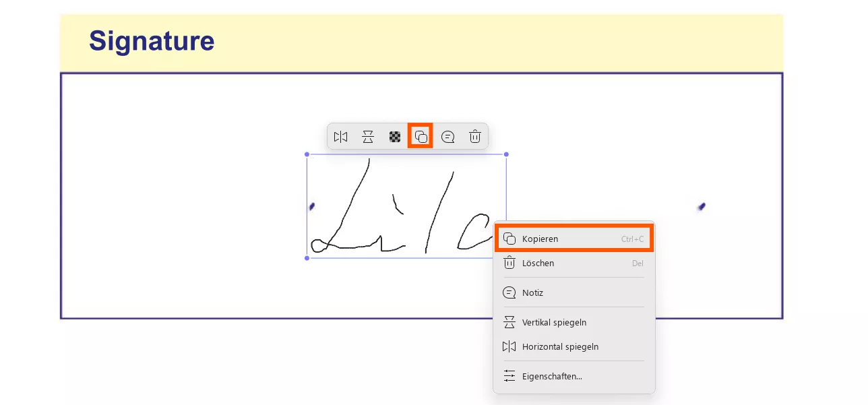Click the Signature heading at the top
The image size is (868, 405).
point(151,40)
